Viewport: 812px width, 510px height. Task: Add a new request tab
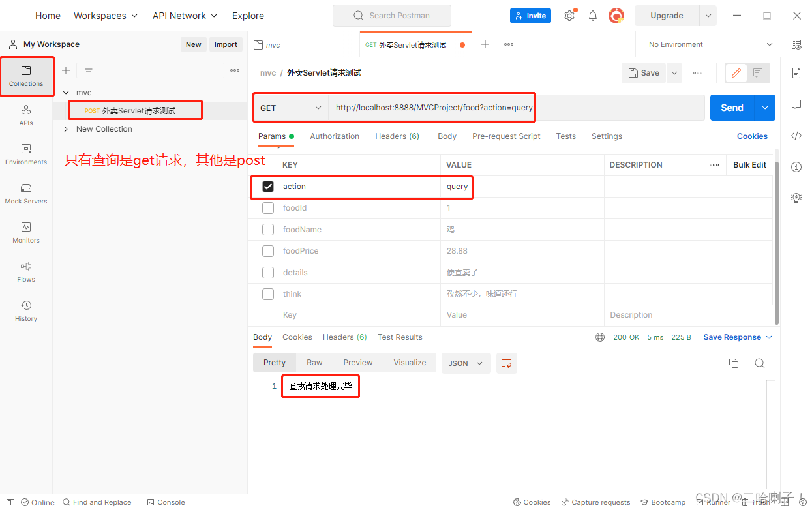coord(485,44)
